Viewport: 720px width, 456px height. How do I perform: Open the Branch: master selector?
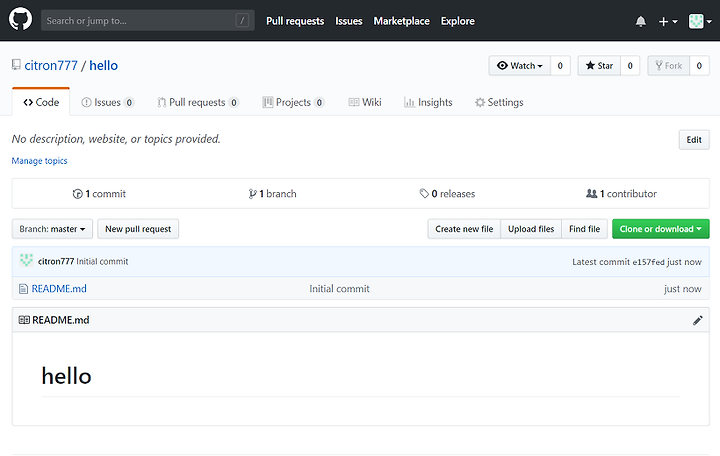click(x=52, y=229)
